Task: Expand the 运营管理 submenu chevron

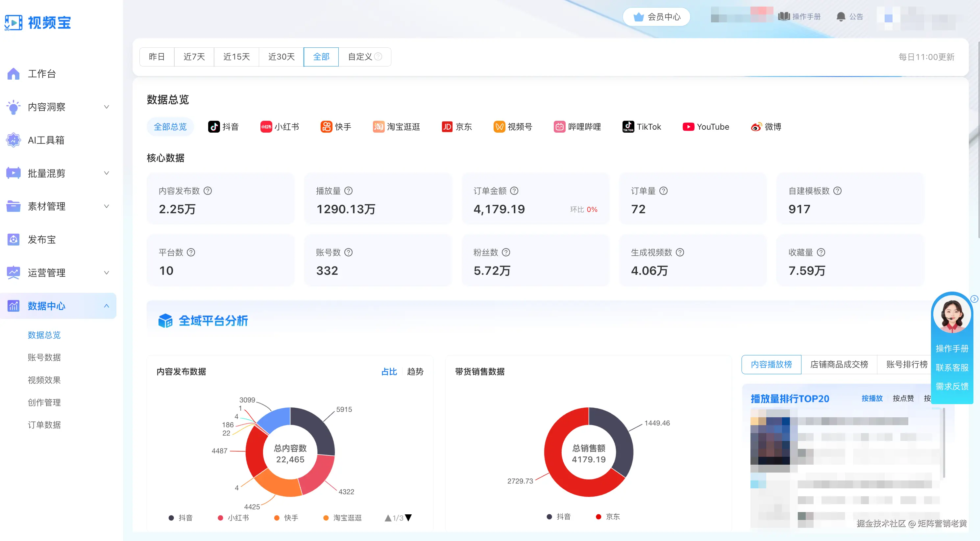Action: point(107,272)
